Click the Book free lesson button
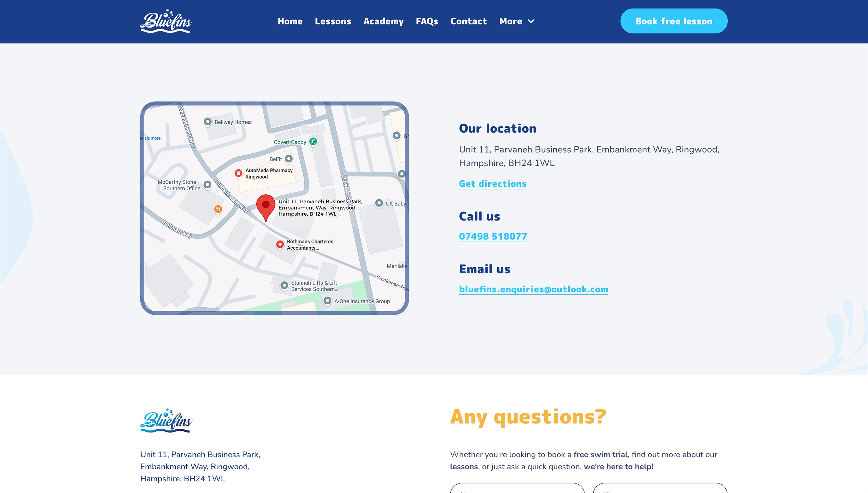This screenshot has height=493, width=868. click(x=674, y=21)
